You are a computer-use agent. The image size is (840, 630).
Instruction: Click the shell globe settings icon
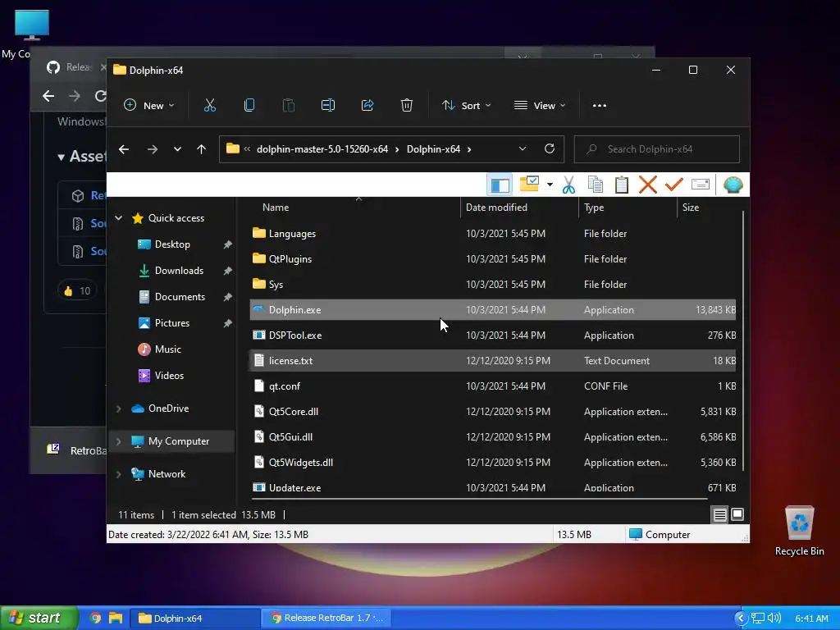click(733, 185)
